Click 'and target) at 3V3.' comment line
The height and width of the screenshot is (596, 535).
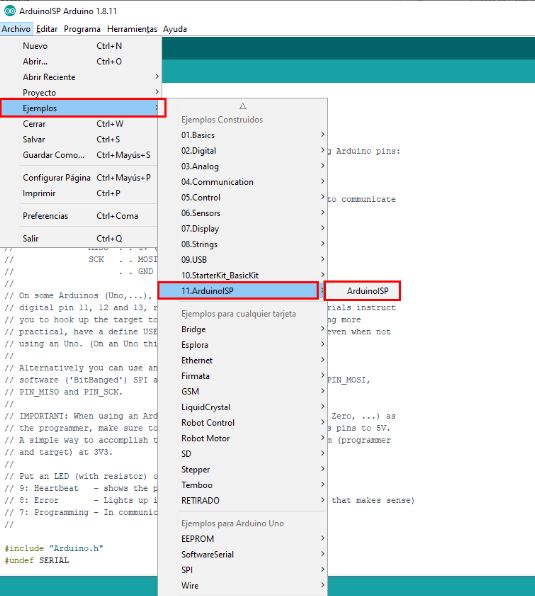(x=59, y=452)
